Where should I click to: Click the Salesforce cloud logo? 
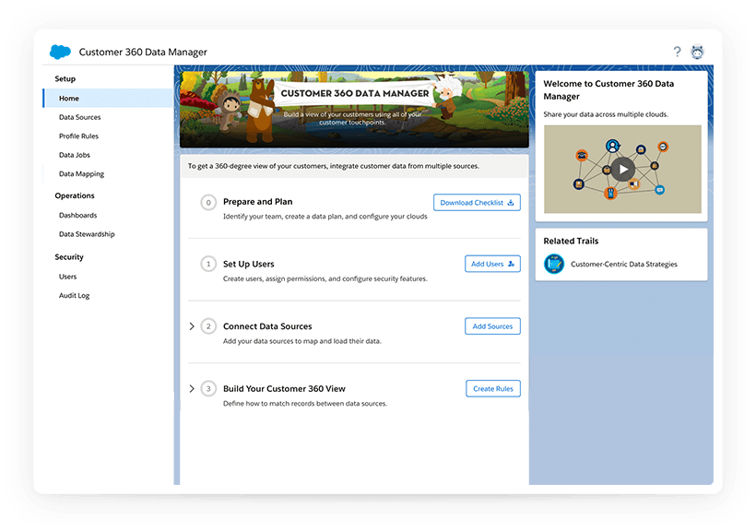click(61, 53)
